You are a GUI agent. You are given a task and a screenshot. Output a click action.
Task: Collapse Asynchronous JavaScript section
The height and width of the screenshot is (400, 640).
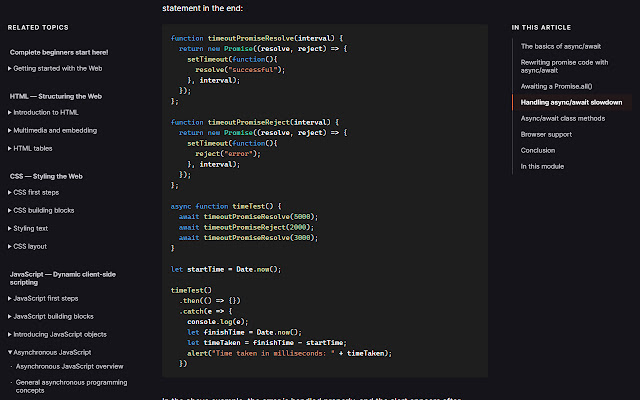[49, 353]
